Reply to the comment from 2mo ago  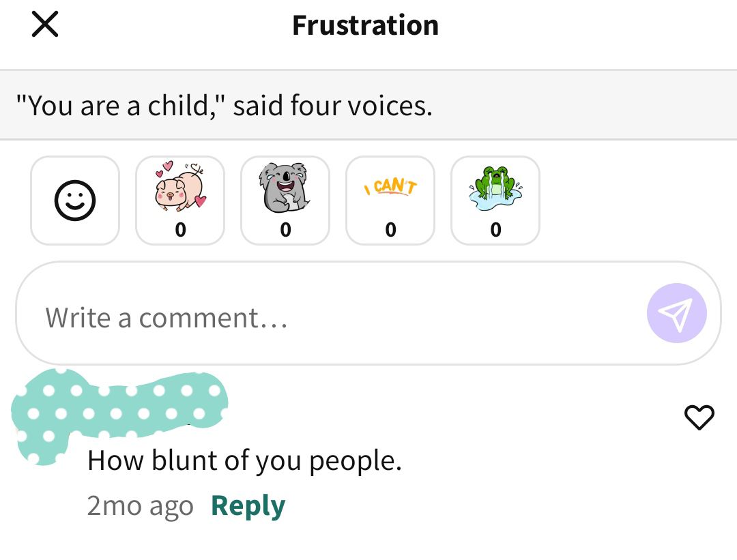coord(248,506)
